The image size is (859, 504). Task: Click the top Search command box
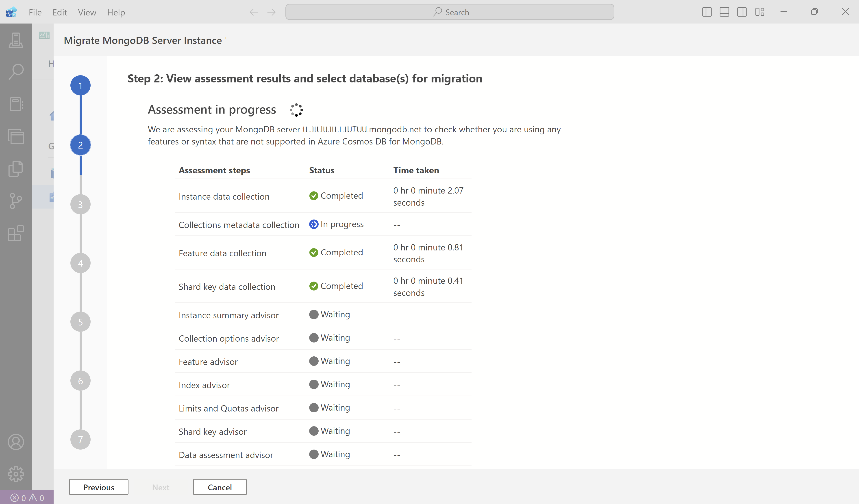450,12
